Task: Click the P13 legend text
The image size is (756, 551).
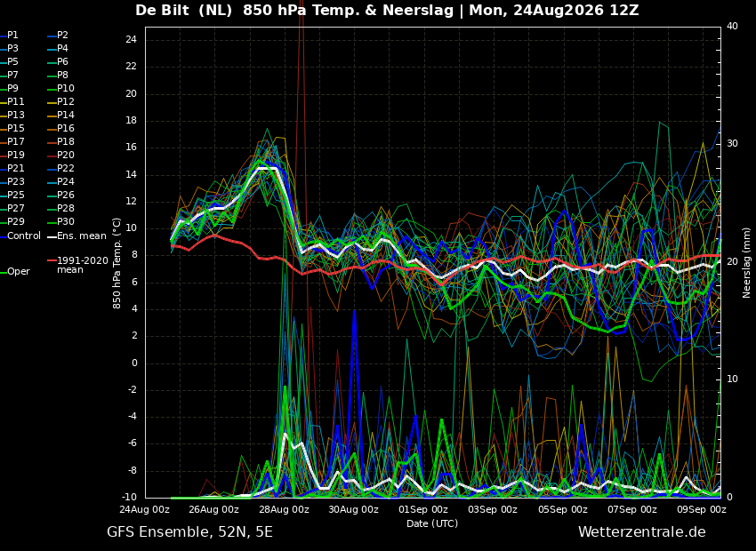Action: (15, 116)
